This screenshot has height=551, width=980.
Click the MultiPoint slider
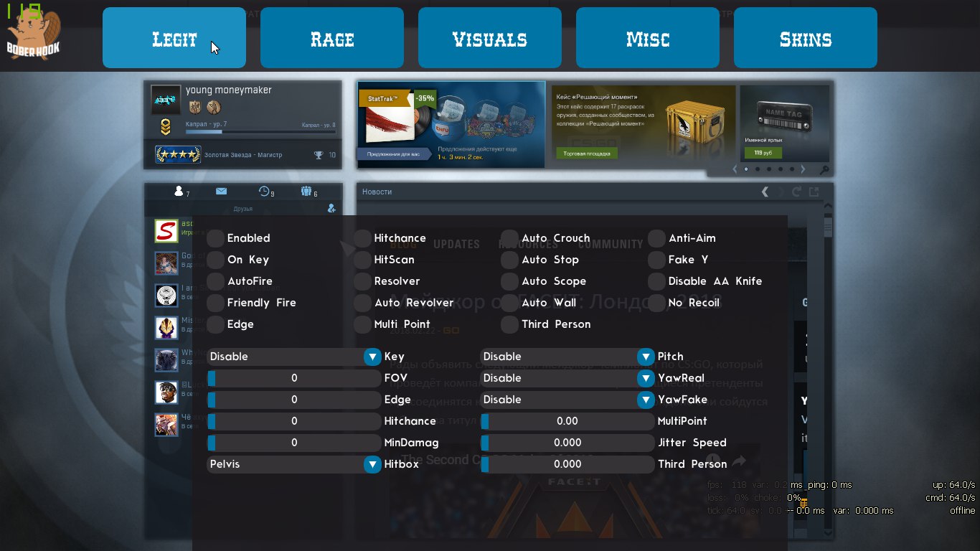click(x=567, y=421)
